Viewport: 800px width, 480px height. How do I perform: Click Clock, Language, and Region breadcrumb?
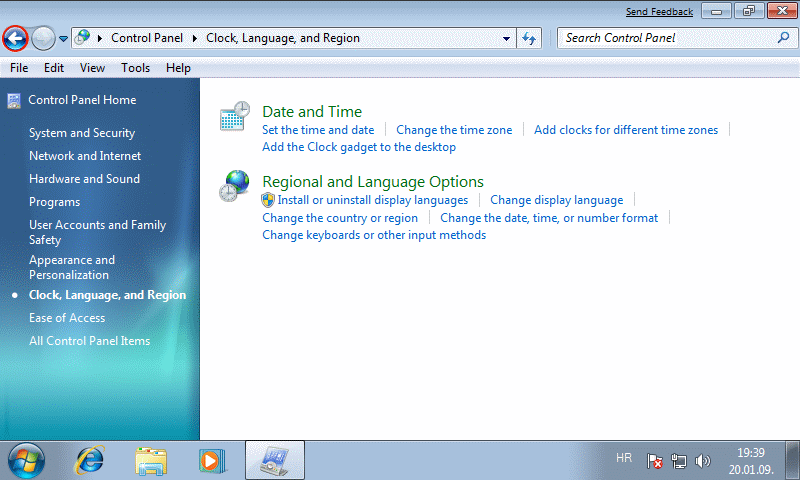point(283,38)
